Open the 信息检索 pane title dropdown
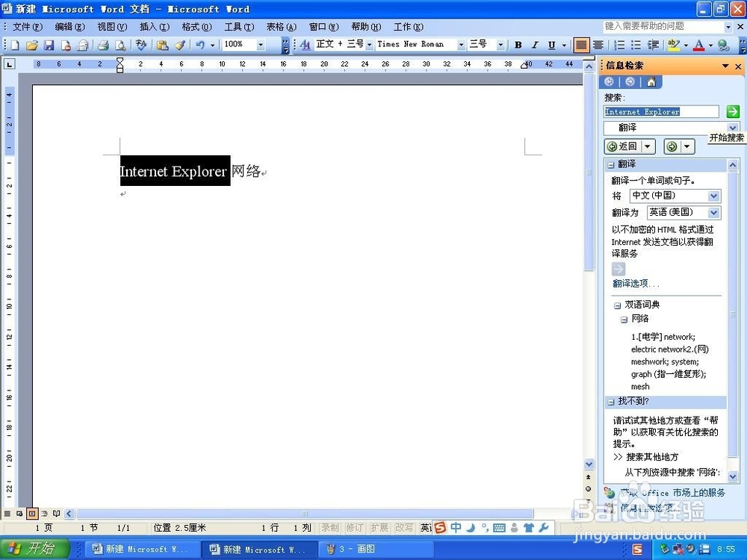The image size is (747, 560). [x=725, y=66]
